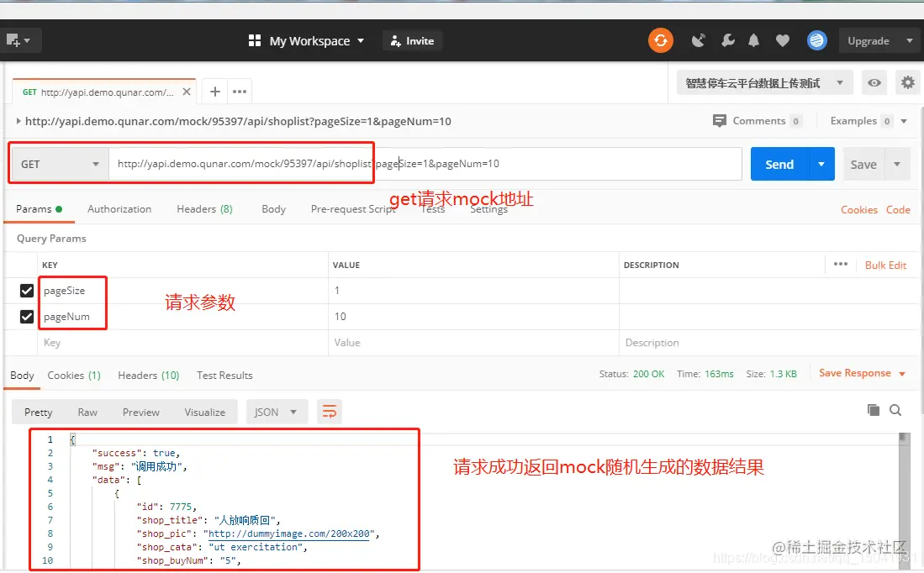Select the Raw view tab

[87, 413]
